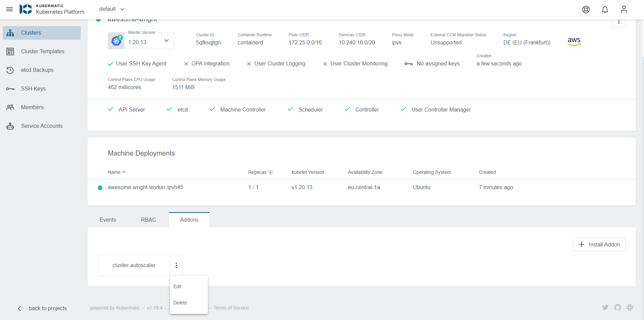Click Install Addon button
The image size is (644, 320).
pos(599,244)
